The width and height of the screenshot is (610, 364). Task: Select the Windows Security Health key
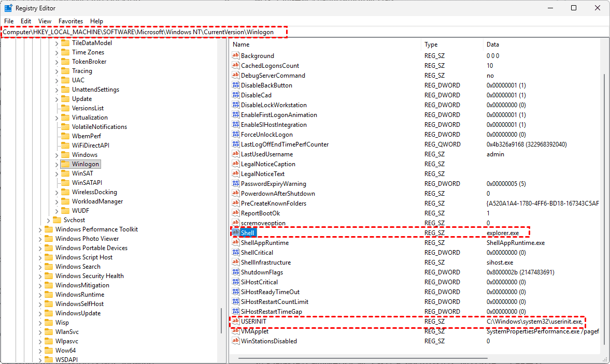tap(89, 276)
